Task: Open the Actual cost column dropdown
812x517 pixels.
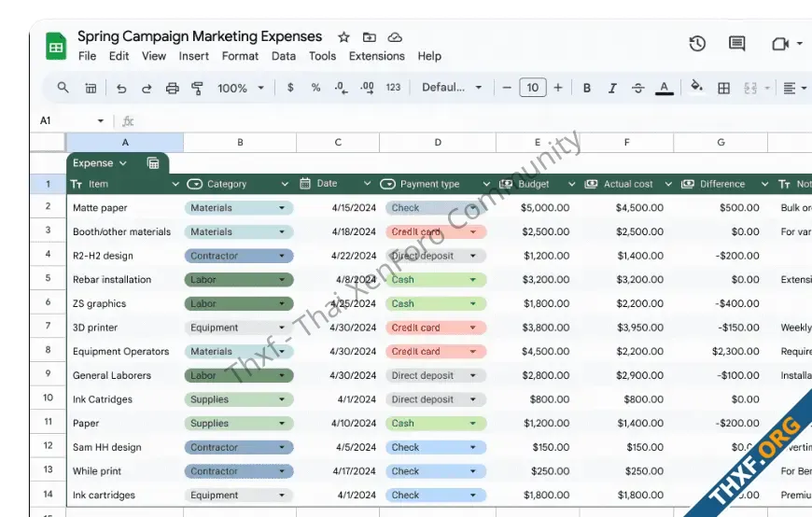Action: 668,184
